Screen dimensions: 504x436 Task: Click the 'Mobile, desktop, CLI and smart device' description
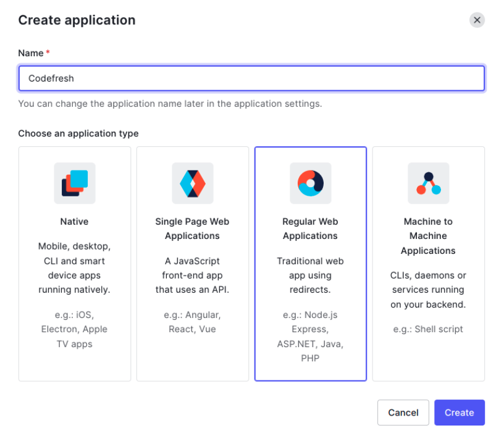tap(74, 268)
